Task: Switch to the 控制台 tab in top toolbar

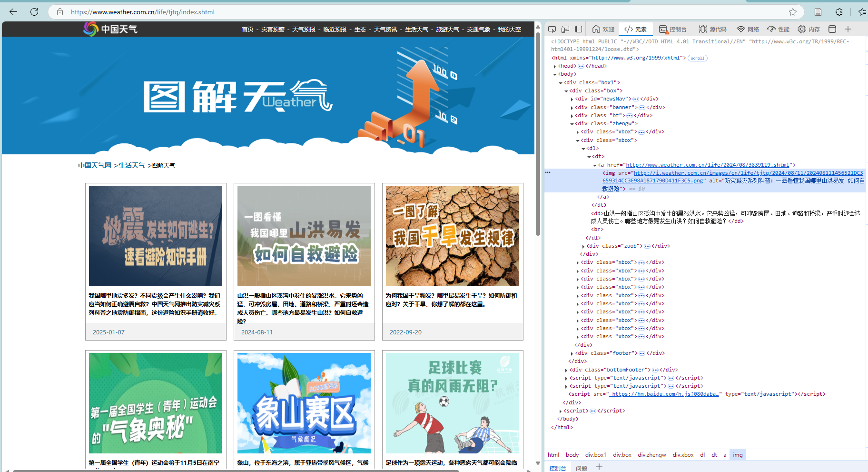Action: click(673, 29)
